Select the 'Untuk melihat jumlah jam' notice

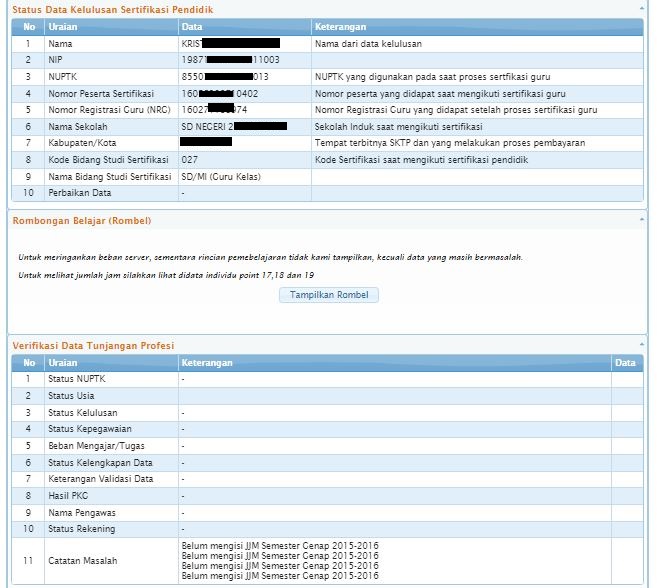coord(166,275)
